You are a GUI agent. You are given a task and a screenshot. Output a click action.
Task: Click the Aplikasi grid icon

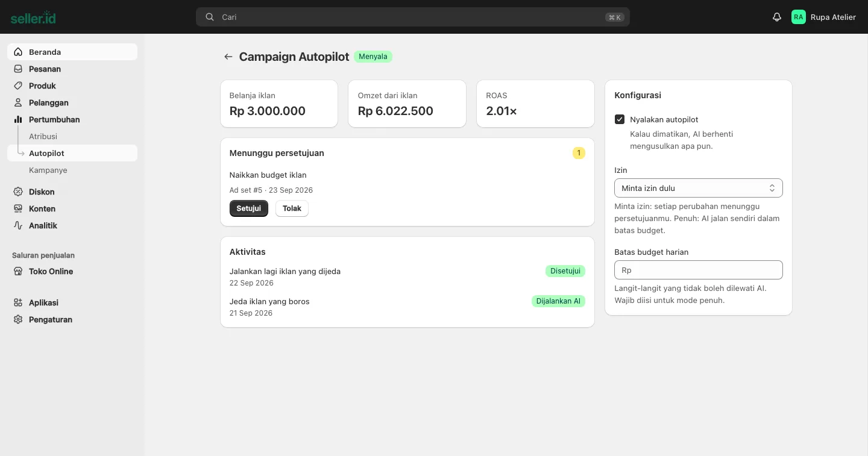point(18,302)
